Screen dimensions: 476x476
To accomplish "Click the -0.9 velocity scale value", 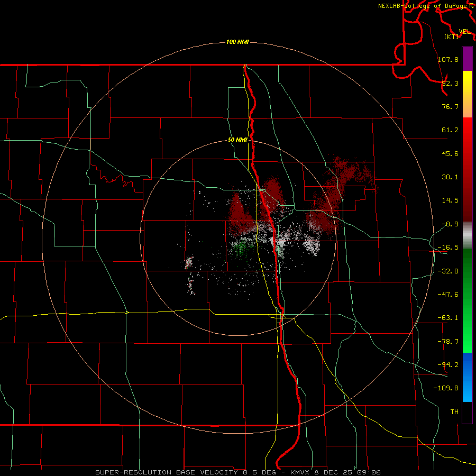I will point(450,224).
